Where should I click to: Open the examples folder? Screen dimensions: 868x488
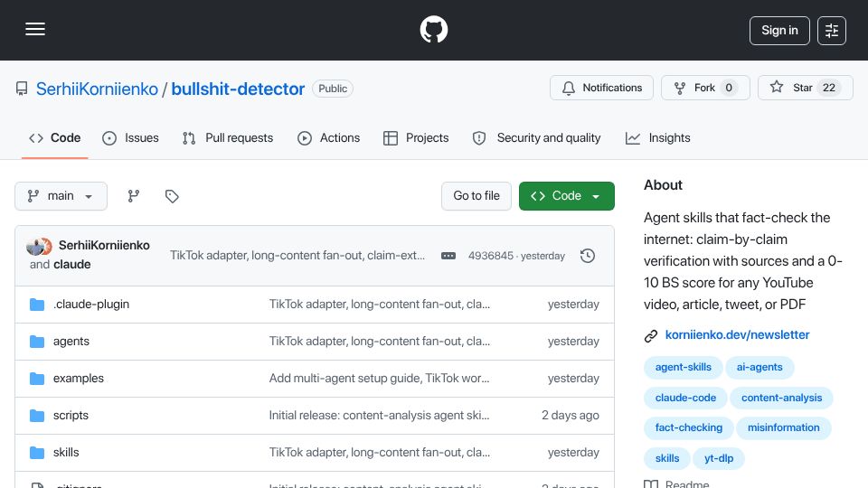click(x=78, y=379)
